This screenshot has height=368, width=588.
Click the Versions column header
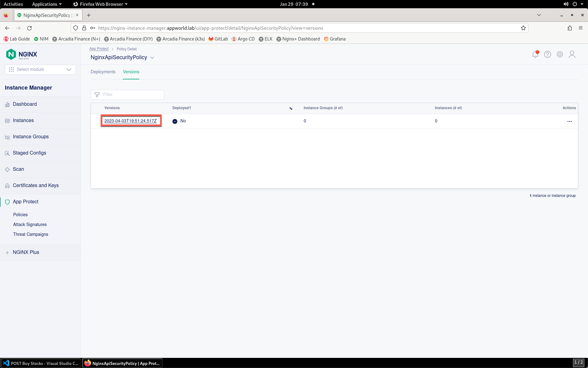click(x=112, y=108)
